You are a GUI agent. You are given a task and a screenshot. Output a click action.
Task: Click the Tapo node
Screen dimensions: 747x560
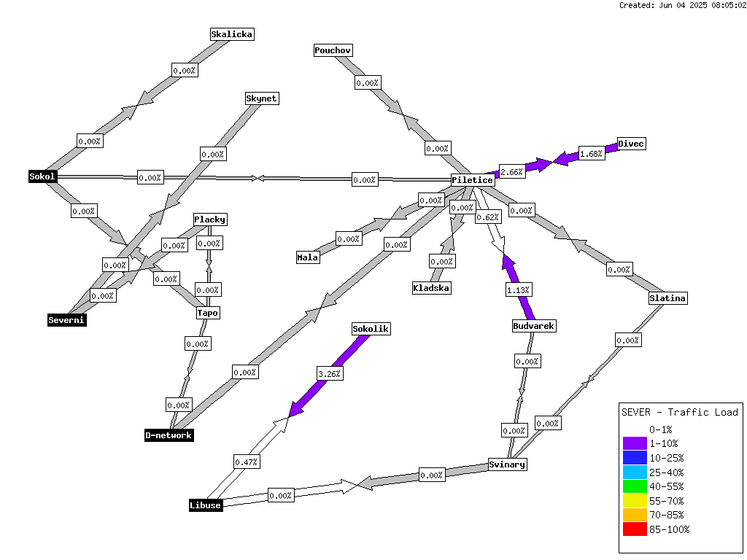[x=208, y=313]
